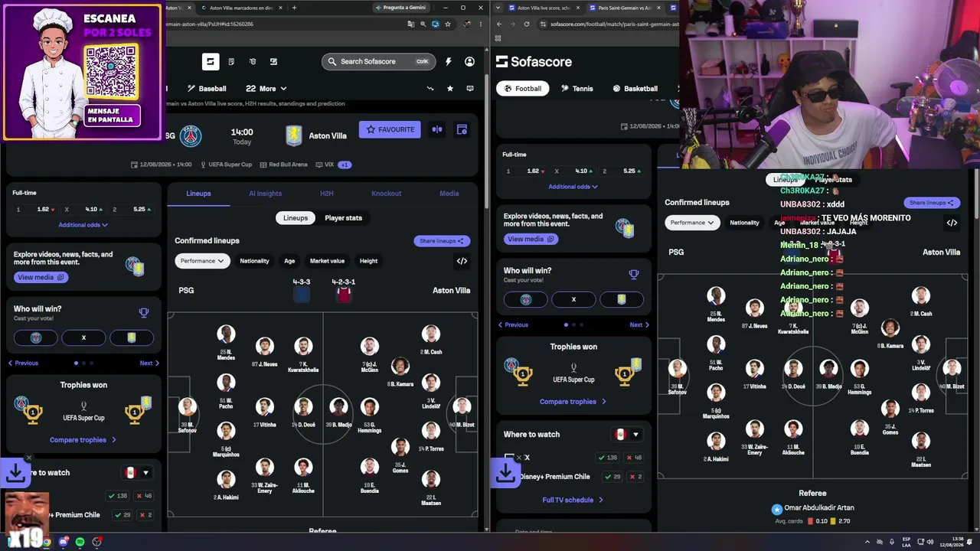Open Compare trophies link in left window
The image size is (980, 551).
click(x=83, y=440)
